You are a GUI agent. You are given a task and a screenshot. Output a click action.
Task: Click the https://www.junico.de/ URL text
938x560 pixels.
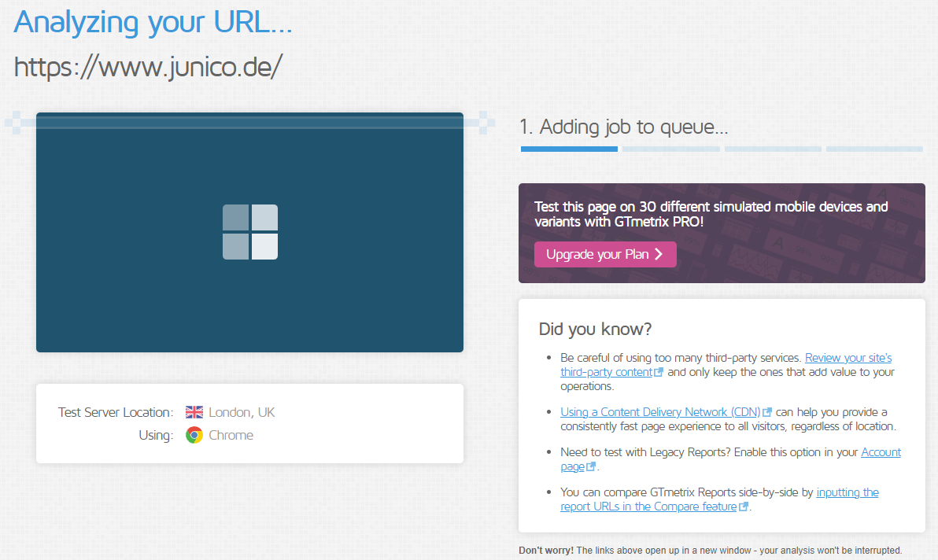148,67
